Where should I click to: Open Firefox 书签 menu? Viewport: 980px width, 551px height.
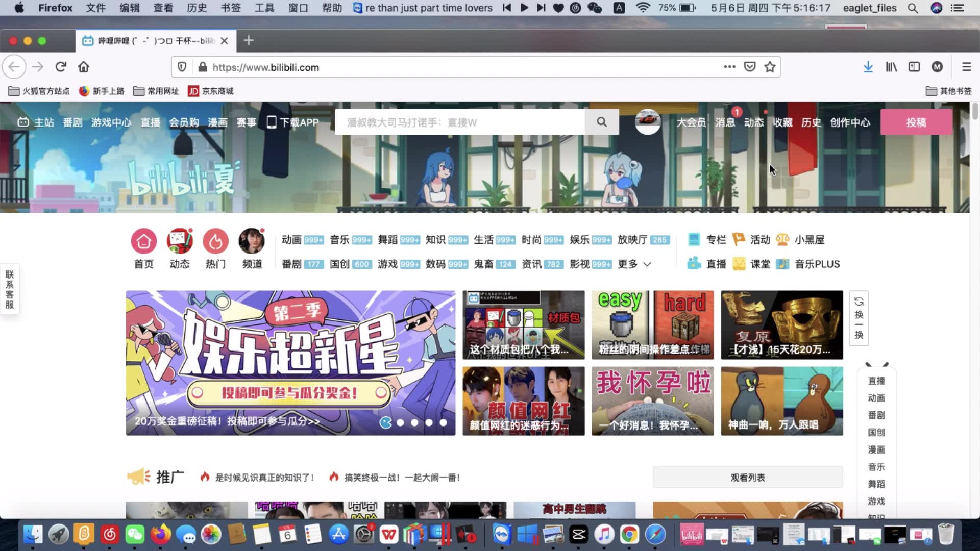pyautogui.click(x=231, y=8)
